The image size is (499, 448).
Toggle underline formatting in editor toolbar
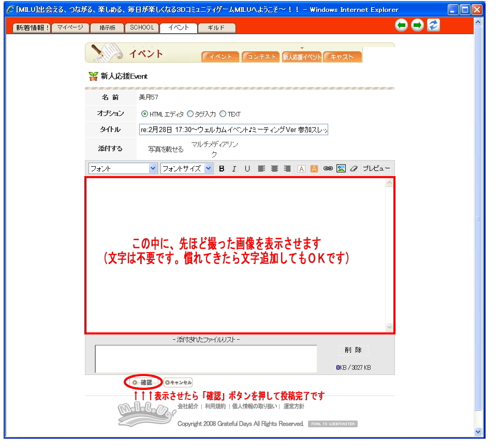(247, 168)
